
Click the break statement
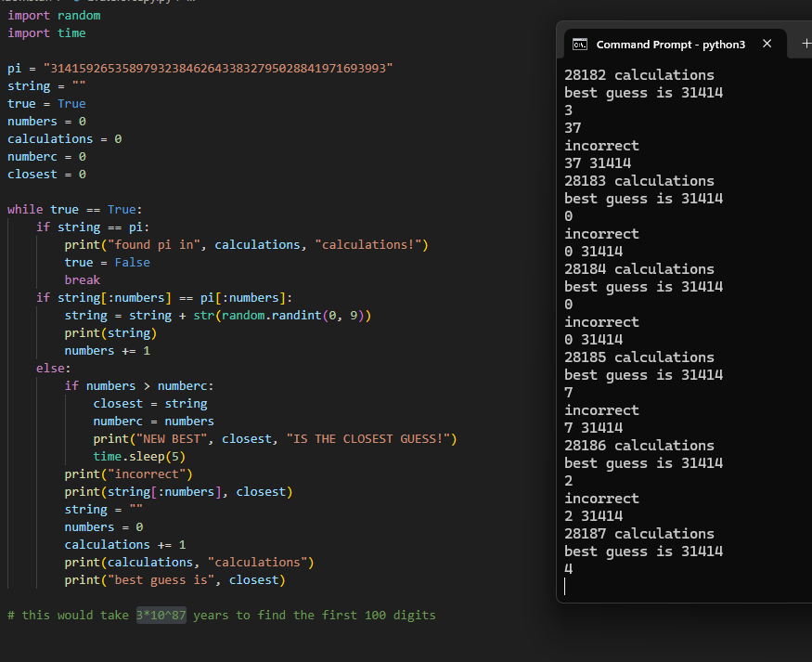(x=82, y=279)
